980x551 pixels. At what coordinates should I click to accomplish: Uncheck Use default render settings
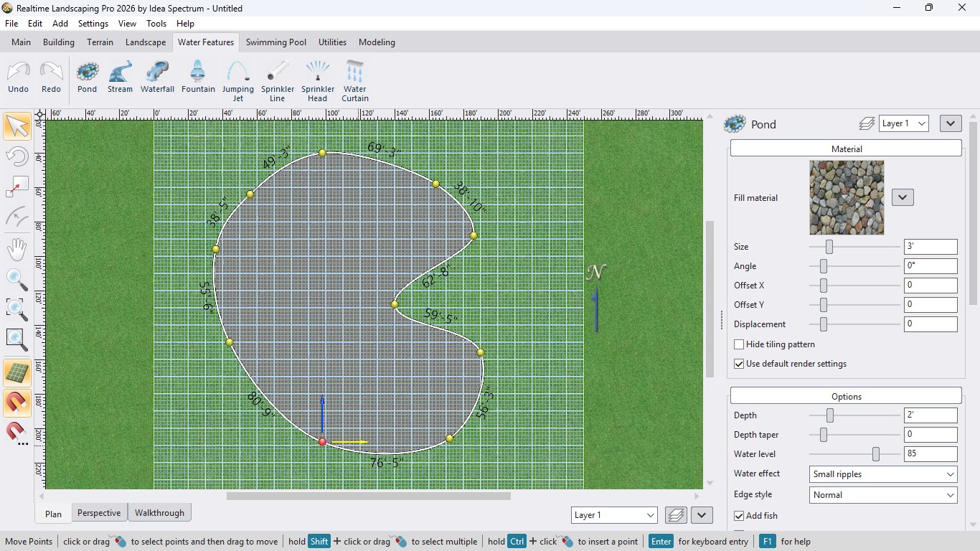[x=739, y=364]
